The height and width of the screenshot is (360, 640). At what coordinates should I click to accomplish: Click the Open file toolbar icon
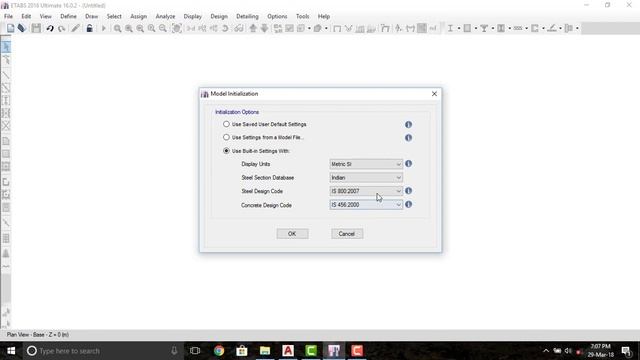click(22, 28)
